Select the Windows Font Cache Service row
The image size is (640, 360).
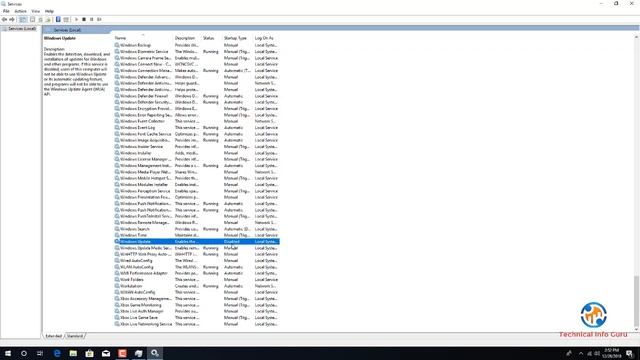[x=197, y=134]
